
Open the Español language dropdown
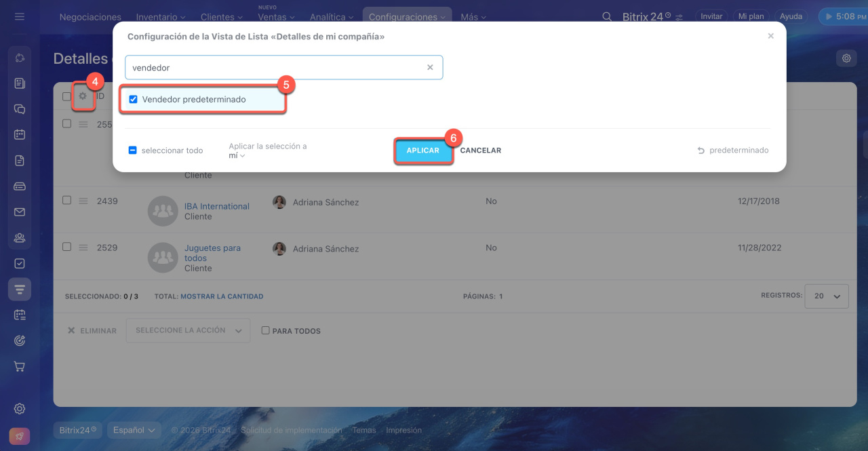[134, 430]
